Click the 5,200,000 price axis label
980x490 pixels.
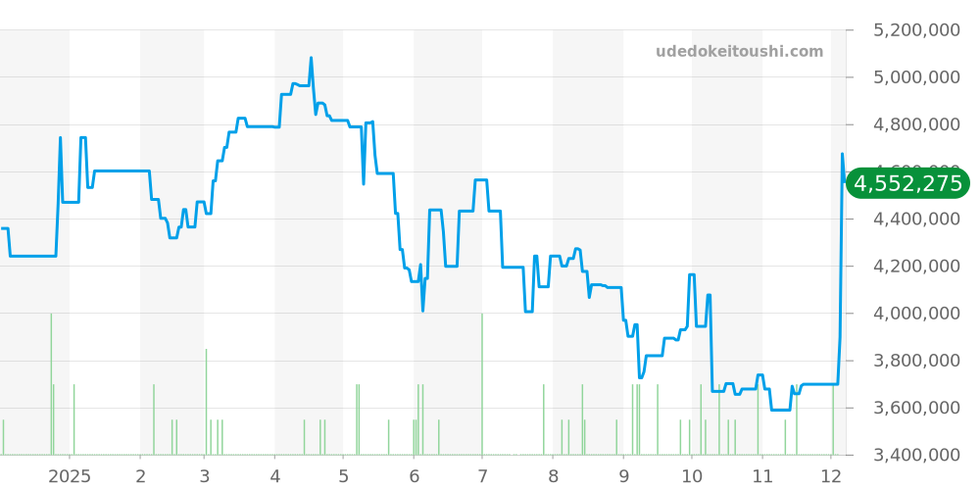pos(916,30)
